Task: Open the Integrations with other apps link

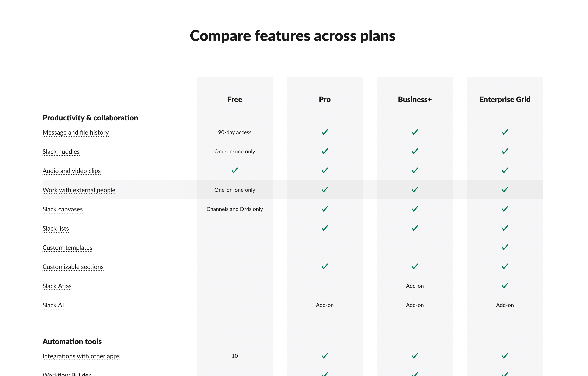Action: tap(81, 356)
